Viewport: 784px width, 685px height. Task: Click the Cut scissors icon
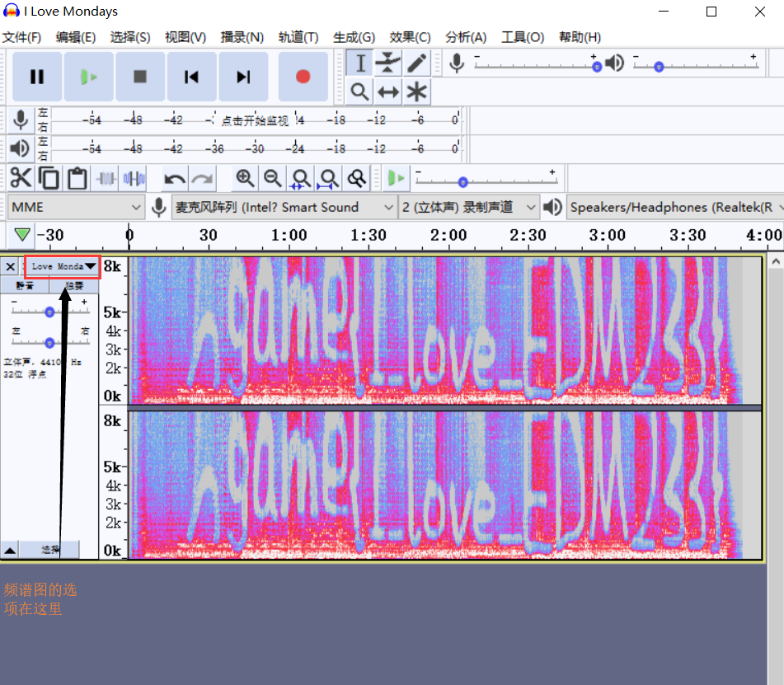21,178
